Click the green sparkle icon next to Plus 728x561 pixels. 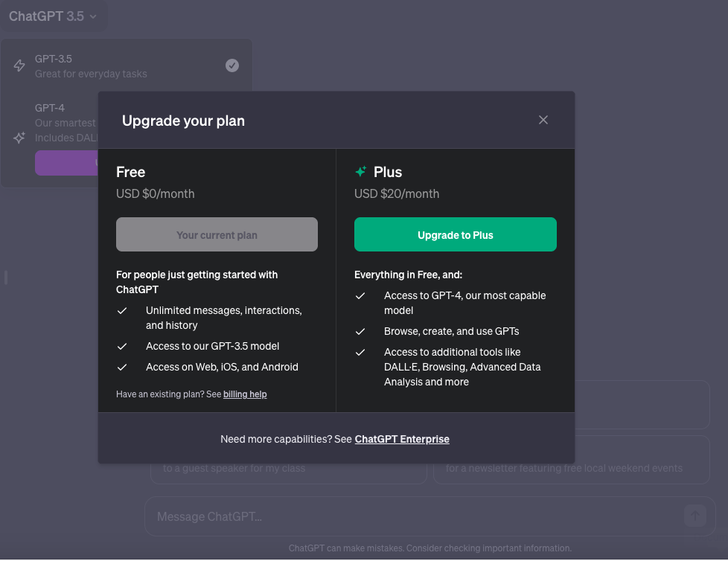coord(361,172)
